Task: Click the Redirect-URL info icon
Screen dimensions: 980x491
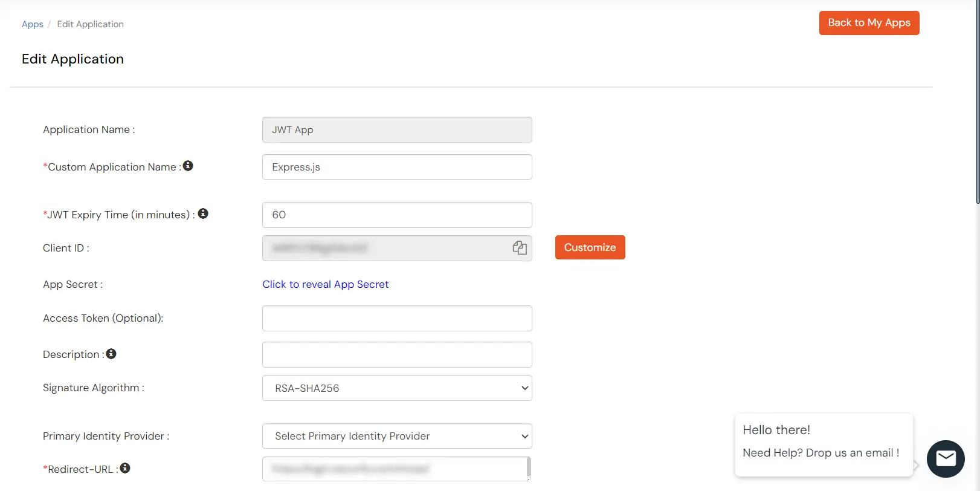Action: pos(125,468)
